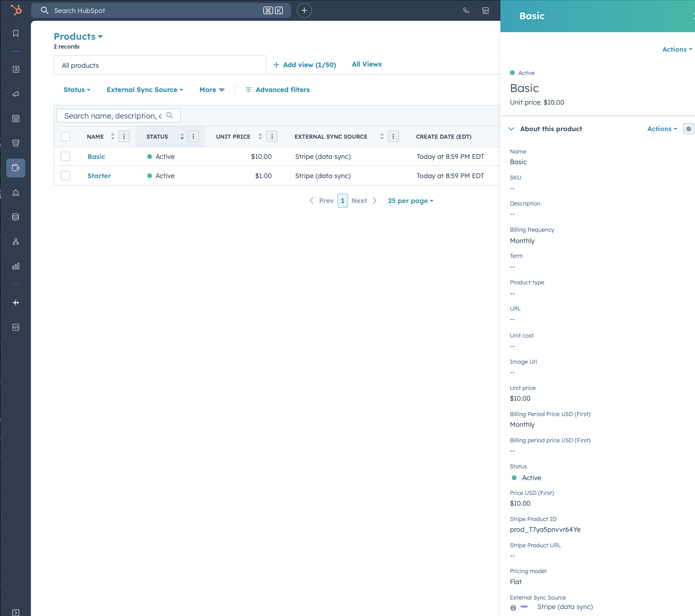Open the calling phone icon in top bar

pyautogui.click(x=466, y=10)
